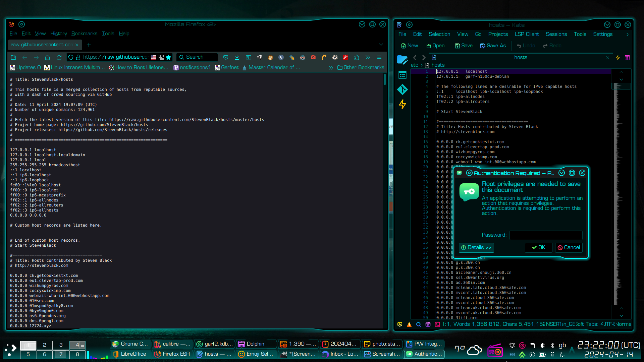The image size is (644, 362).
Task: Open Kate's Search and Replace status icon
Action: click(419, 324)
